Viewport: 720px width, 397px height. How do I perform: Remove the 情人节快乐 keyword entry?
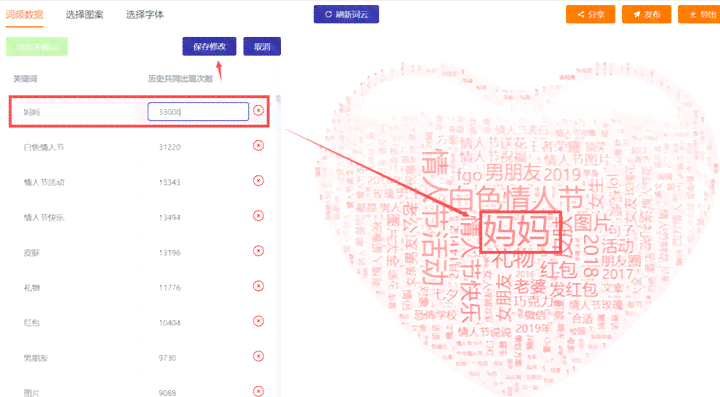[259, 216]
